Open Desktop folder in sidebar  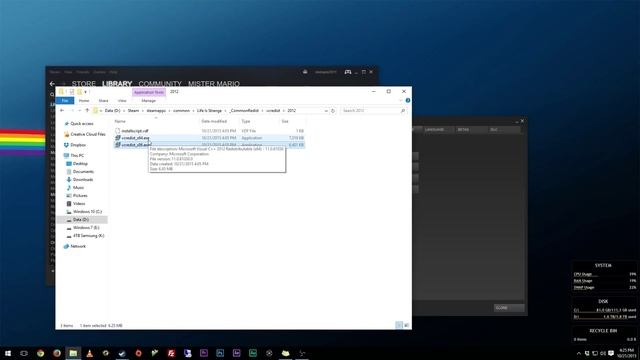click(80, 164)
